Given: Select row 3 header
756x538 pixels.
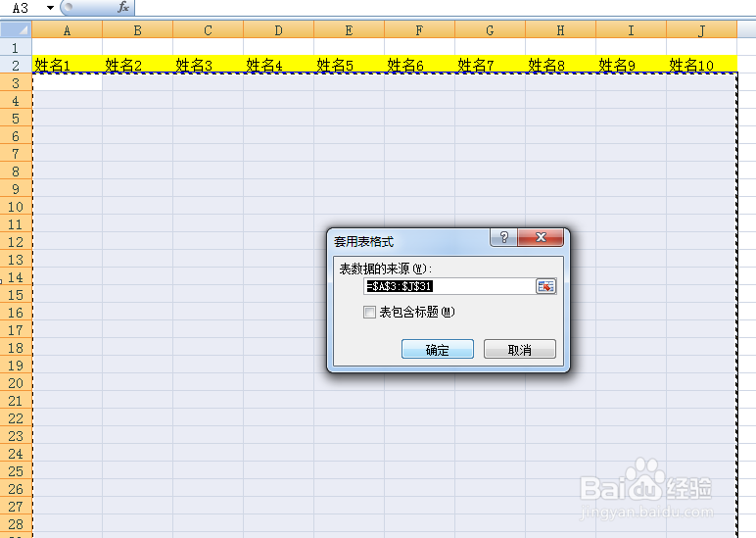Looking at the screenshot, I should (x=16, y=83).
